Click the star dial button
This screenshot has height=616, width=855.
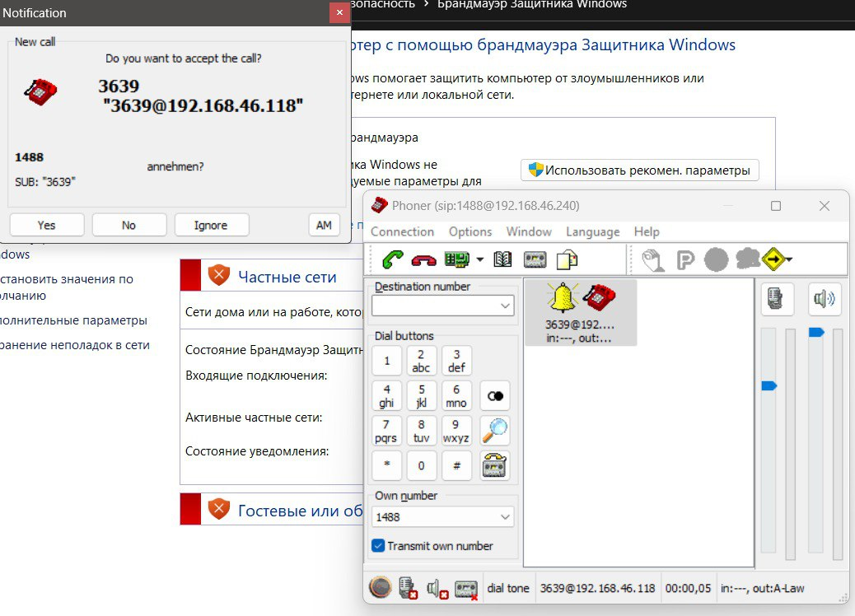coord(387,465)
